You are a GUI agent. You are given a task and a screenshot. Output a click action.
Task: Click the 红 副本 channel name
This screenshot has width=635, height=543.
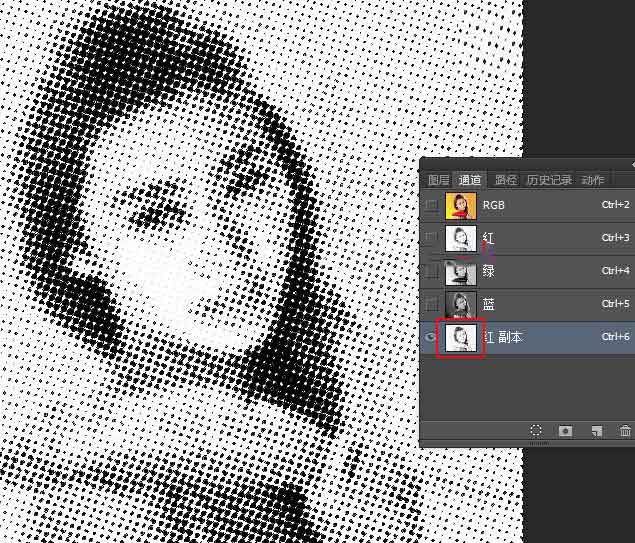click(503, 337)
